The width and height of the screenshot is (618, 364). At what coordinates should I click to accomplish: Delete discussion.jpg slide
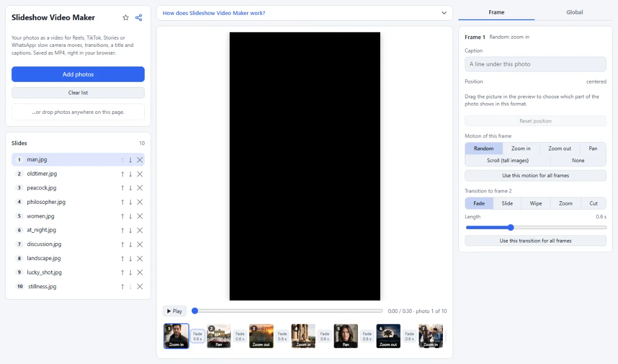(x=140, y=245)
